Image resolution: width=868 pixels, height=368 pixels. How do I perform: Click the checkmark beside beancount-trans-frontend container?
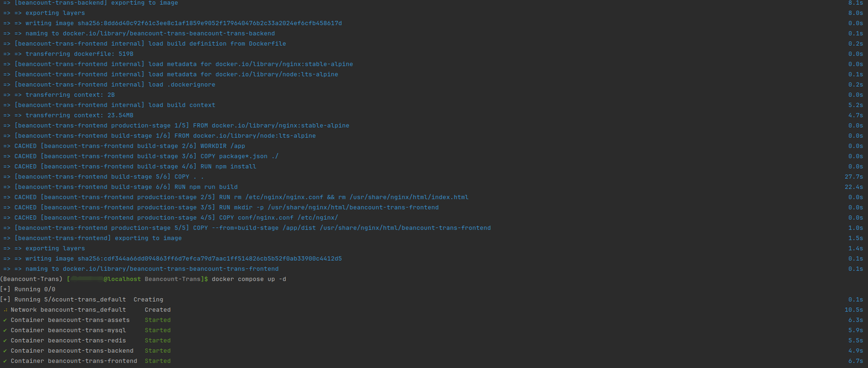click(x=5, y=361)
